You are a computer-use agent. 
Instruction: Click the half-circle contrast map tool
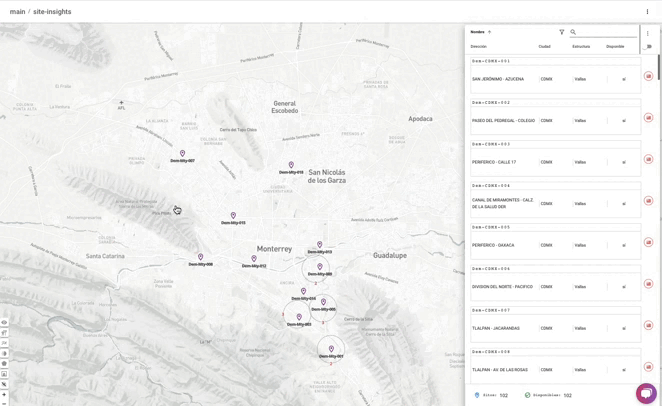tap(4, 353)
